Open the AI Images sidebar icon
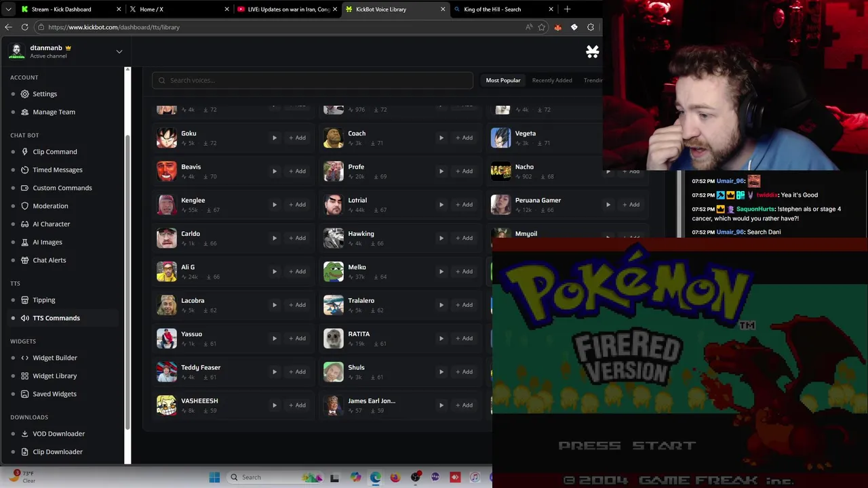This screenshot has height=488, width=868. click(25, 242)
